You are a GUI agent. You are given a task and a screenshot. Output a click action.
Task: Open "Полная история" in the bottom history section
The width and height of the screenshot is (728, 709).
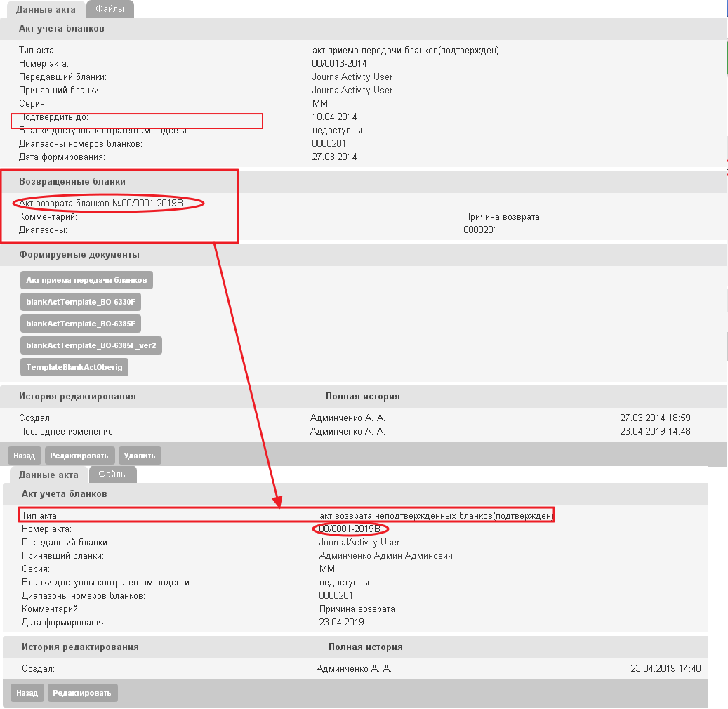click(x=365, y=647)
